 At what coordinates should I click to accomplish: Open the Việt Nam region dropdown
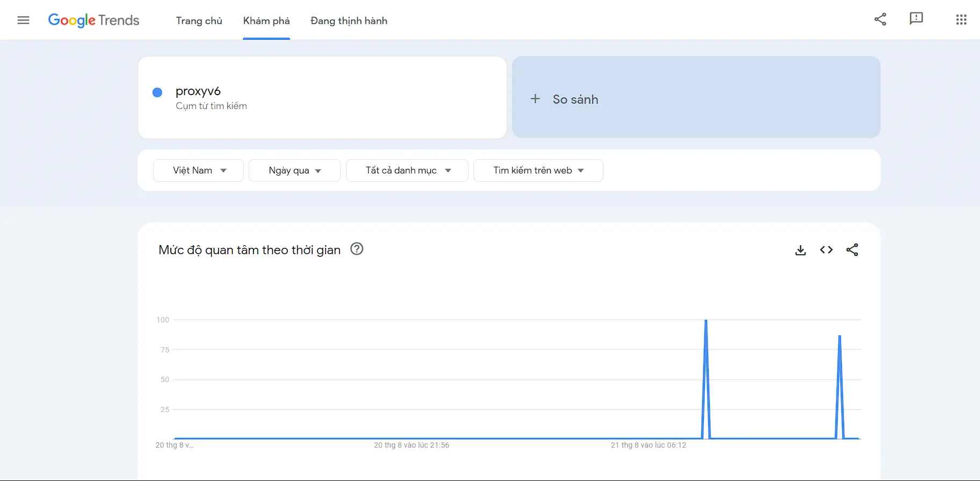point(198,170)
